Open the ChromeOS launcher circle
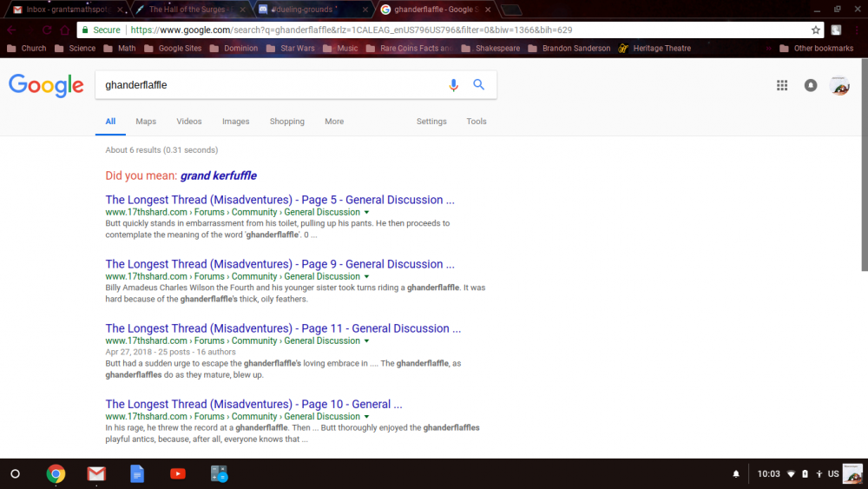Viewport: 868px width, 489px height. pos(16,474)
